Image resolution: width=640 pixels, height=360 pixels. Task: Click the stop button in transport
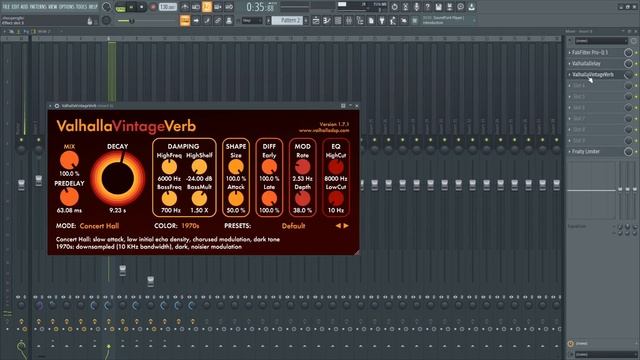point(142,7)
